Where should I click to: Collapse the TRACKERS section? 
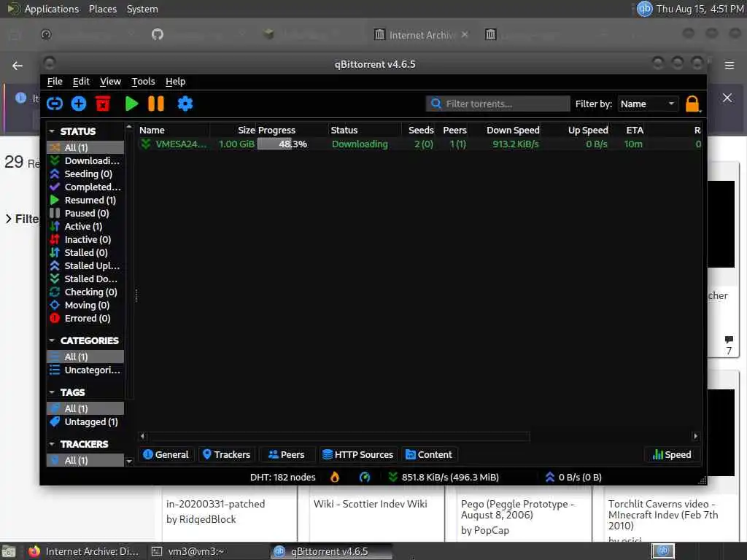[52, 444]
